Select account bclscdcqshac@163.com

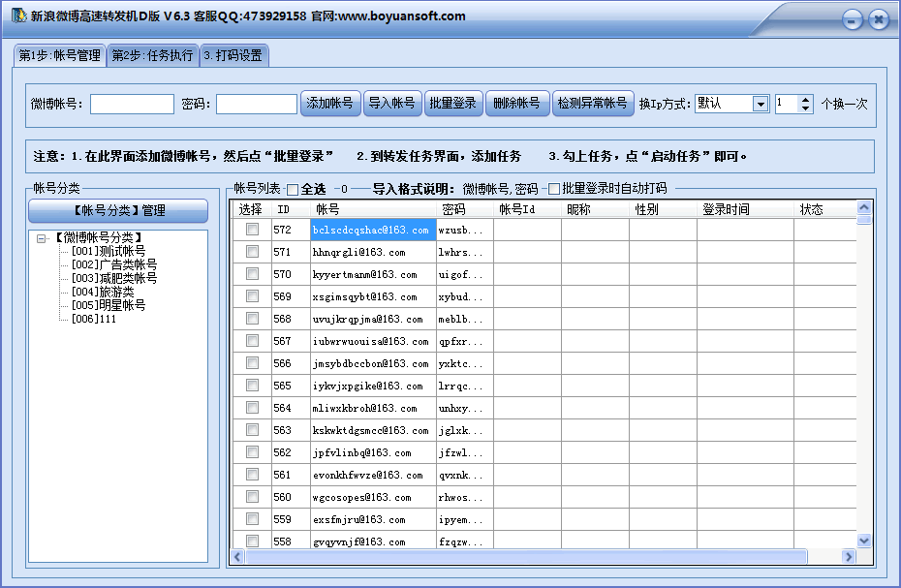click(371, 230)
